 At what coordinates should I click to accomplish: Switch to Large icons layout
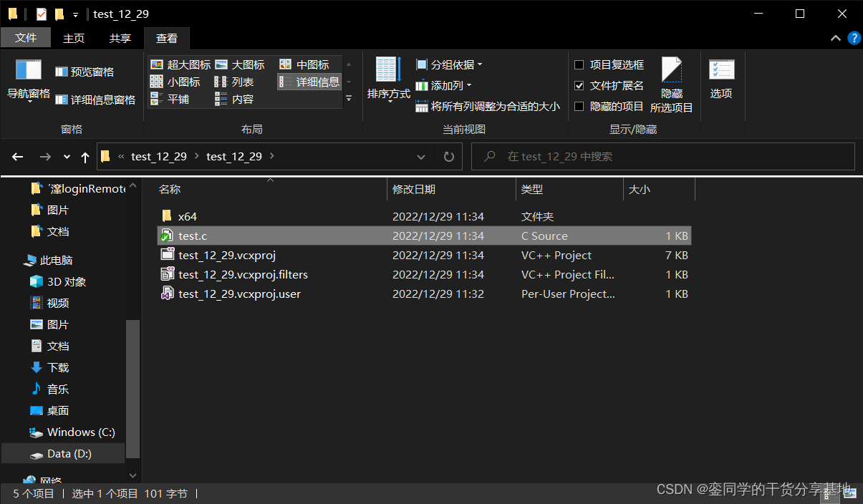tap(240, 64)
